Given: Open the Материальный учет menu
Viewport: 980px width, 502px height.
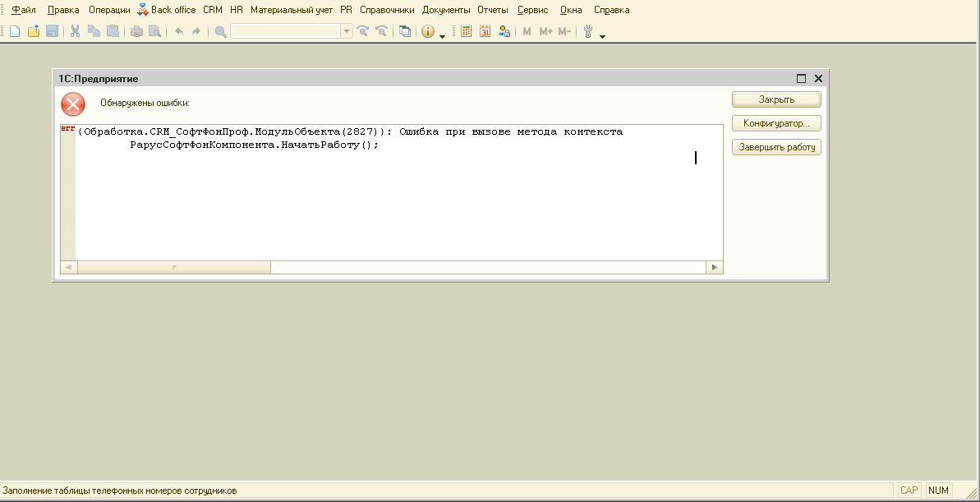Looking at the screenshot, I should 292,10.
